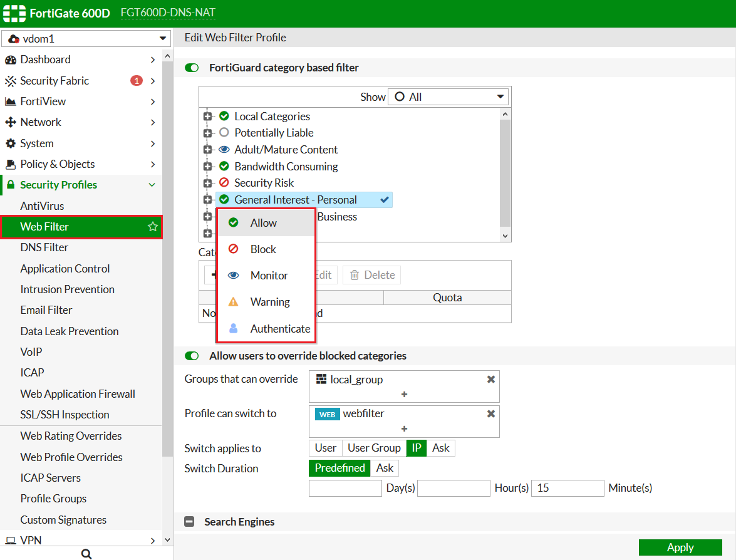Turn off Allow users to override blocked categories

pyautogui.click(x=191, y=355)
